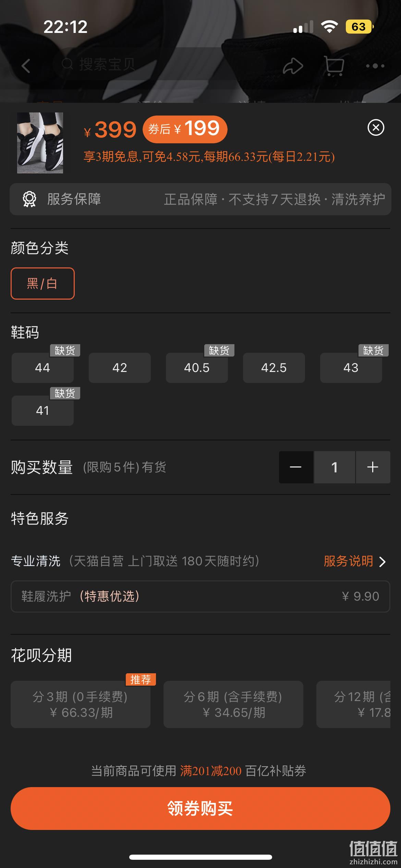Select 分6期 installment plan
This screenshot has height=868, width=401.
coord(233,704)
